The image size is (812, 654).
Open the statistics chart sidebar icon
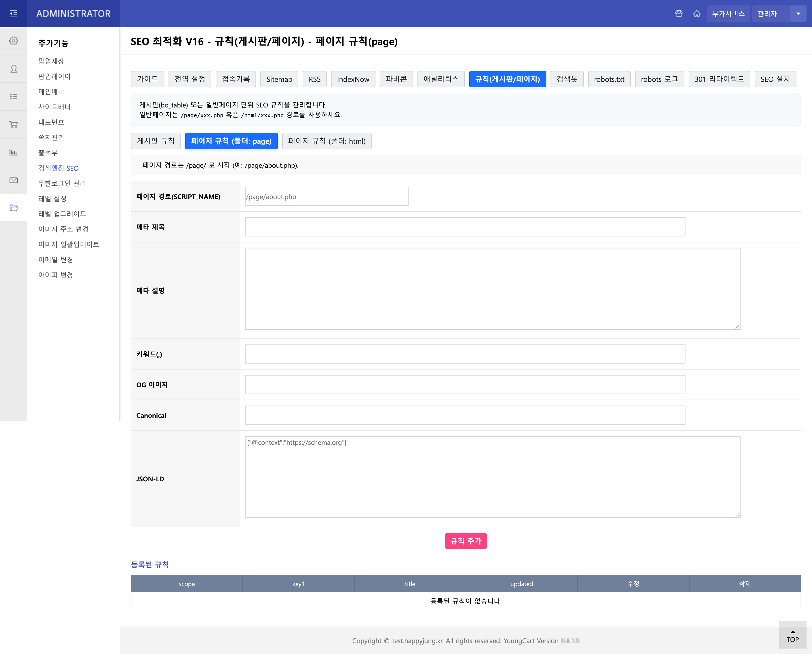(14, 152)
